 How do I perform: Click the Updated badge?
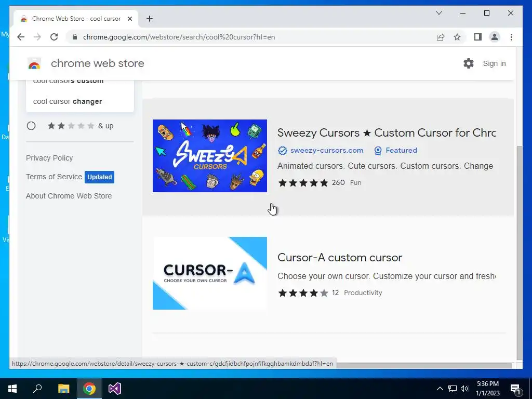[x=99, y=177]
